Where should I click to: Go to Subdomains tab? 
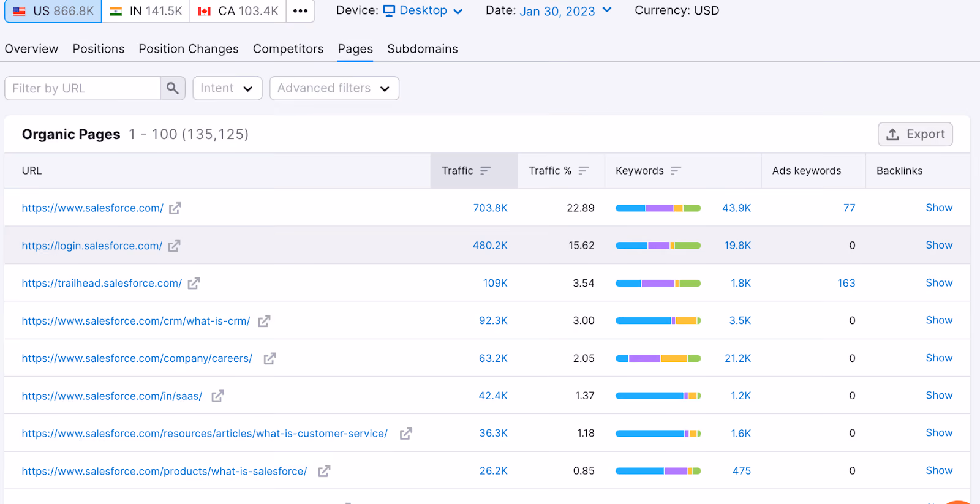[x=423, y=49]
